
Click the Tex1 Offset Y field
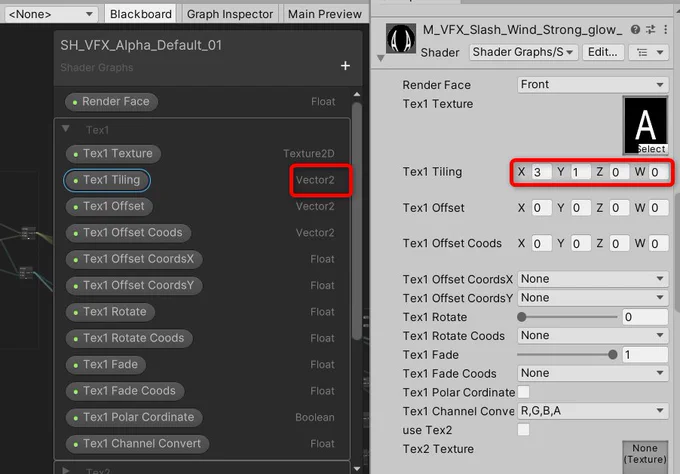580,208
